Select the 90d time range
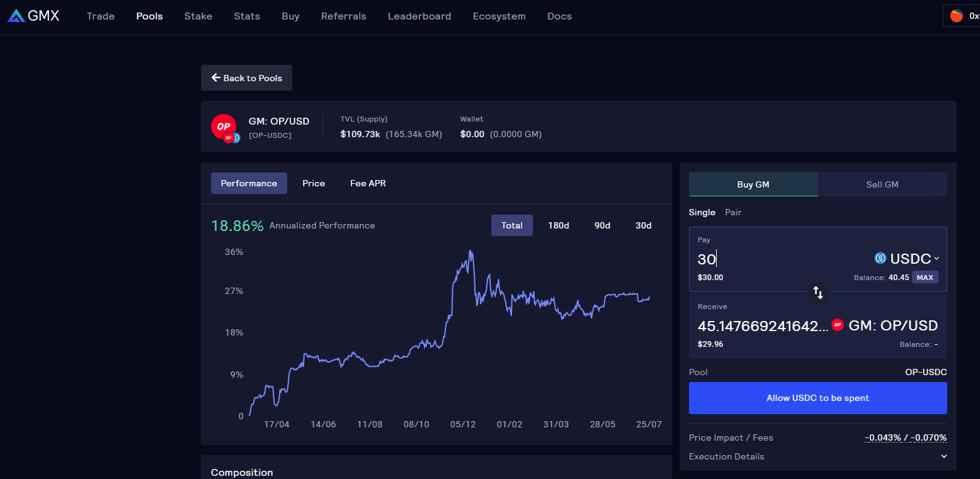Image resolution: width=980 pixels, height=479 pixels. (603, 225)
